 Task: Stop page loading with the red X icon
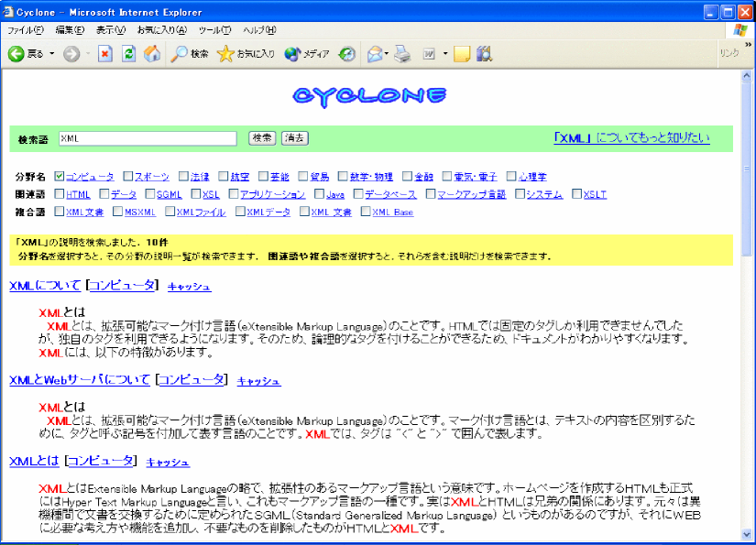coord(105,54)
